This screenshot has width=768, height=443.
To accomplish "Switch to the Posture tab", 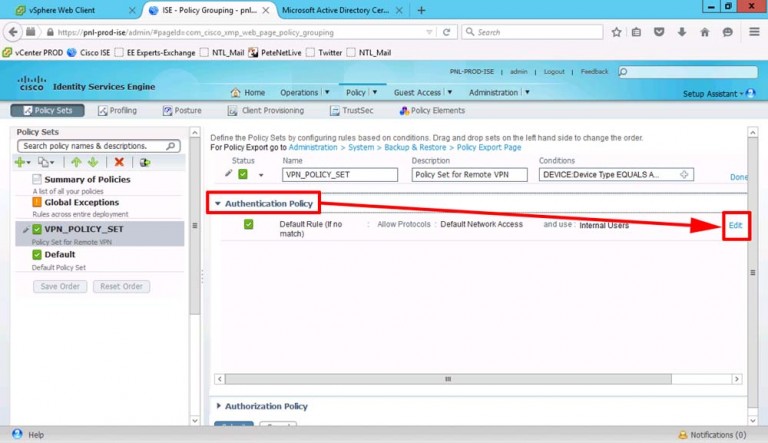I will [182, 110].
